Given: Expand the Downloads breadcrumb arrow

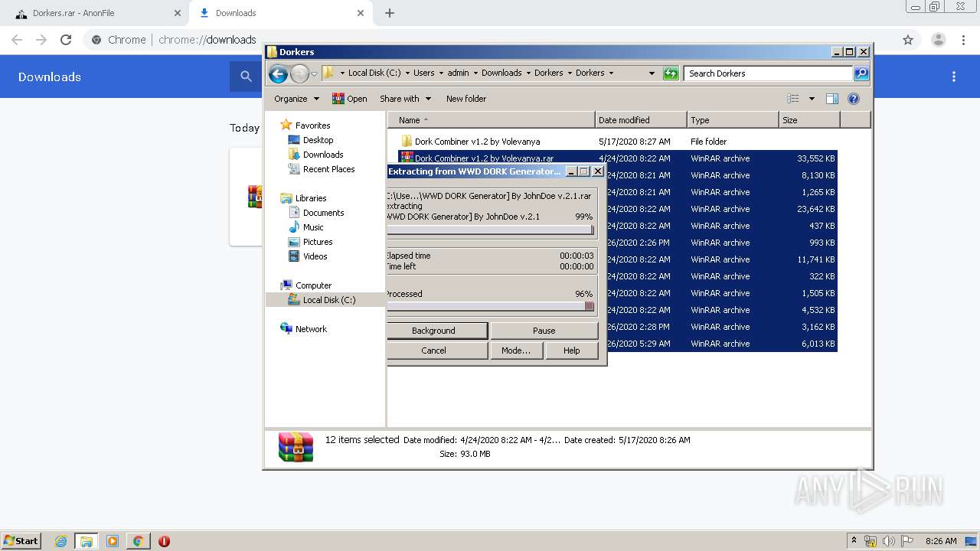Looking at the screenshot, I should 528,73.
